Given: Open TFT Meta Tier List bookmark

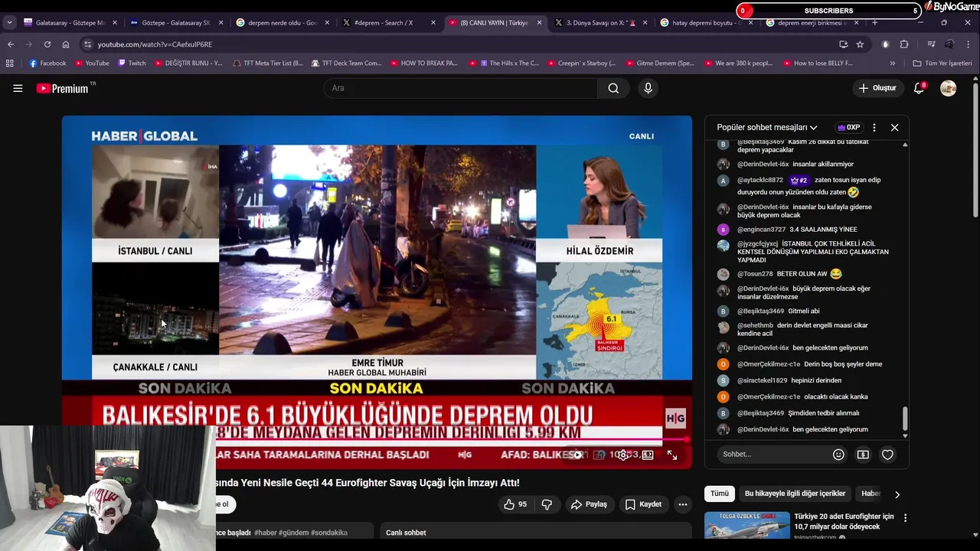Looking at the screenshot, I should click(x=267, y=64).
